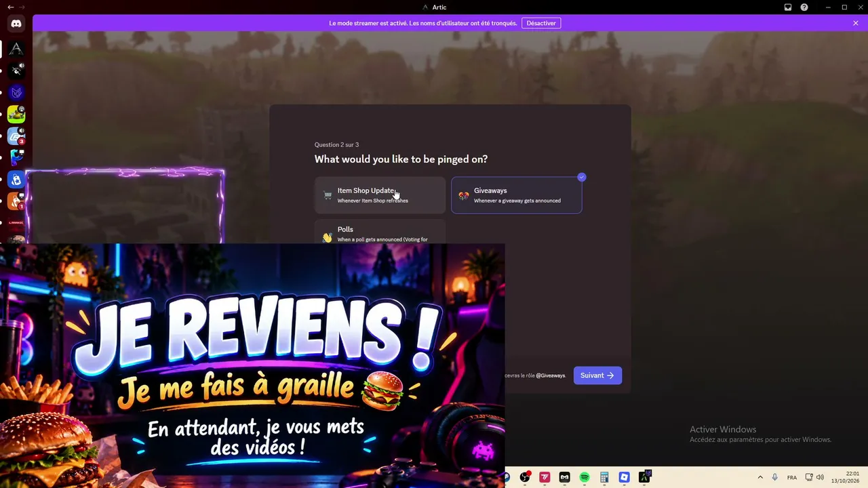The image size is (868, 488).
Task: Show hidden system tray icons
Action: point(760,477)
